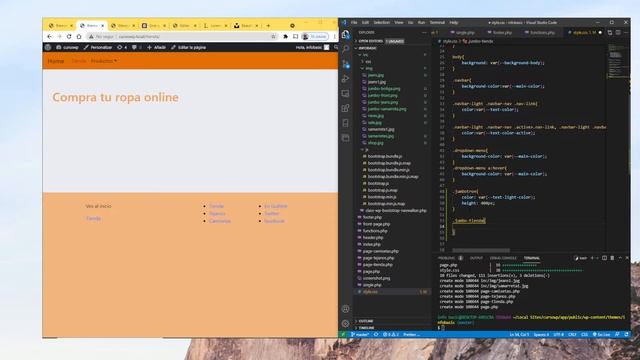The height and width of the screenshot is (360, 640).
Task: Click Añadir in the WordPress admin bar
Action: click(x=156, y=47)
